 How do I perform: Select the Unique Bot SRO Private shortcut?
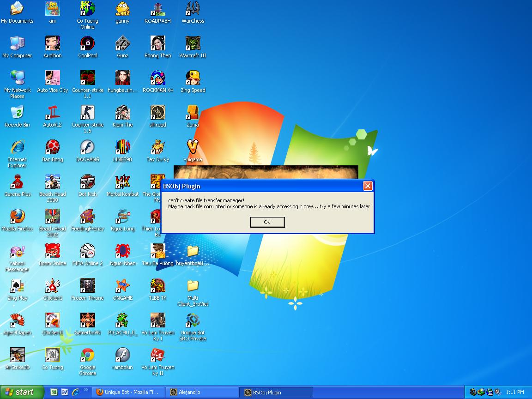point(193,327)
